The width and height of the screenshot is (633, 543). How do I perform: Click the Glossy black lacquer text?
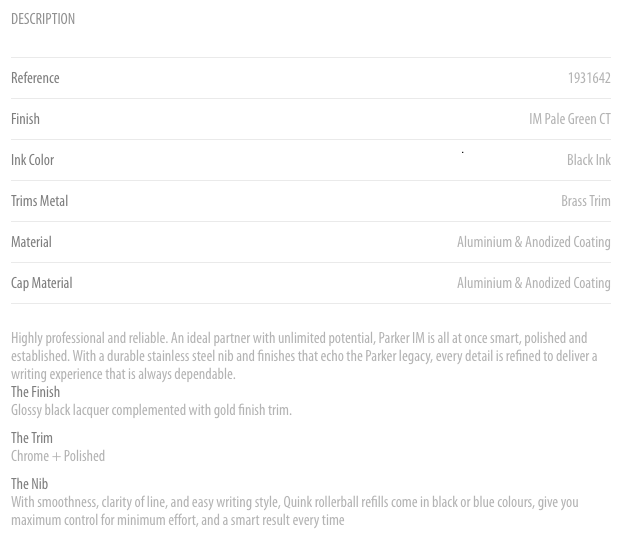(x=151, y=410)
